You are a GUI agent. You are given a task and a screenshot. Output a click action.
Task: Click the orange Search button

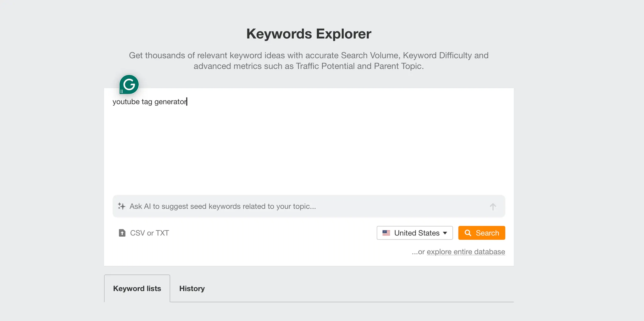click(481, 233)
